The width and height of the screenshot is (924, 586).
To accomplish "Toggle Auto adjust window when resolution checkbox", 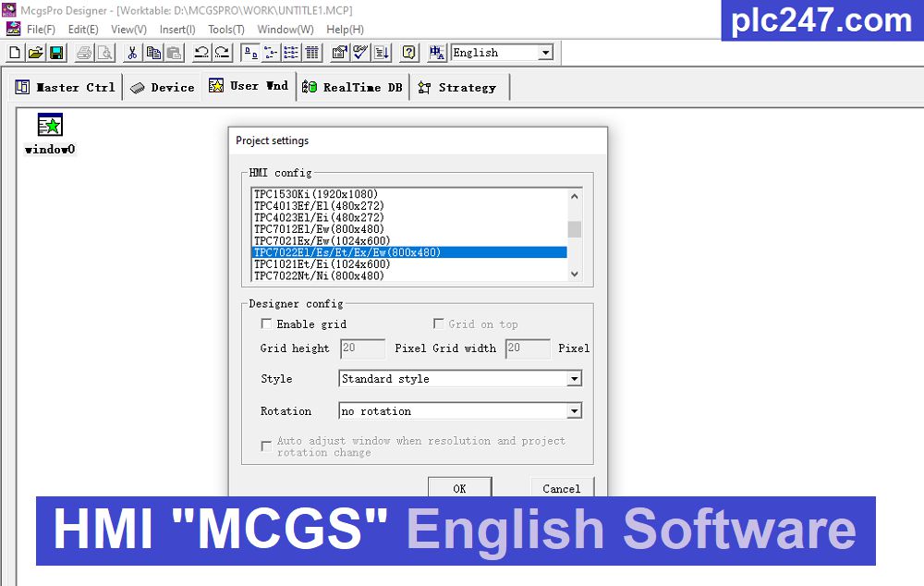I will point(266,446).
